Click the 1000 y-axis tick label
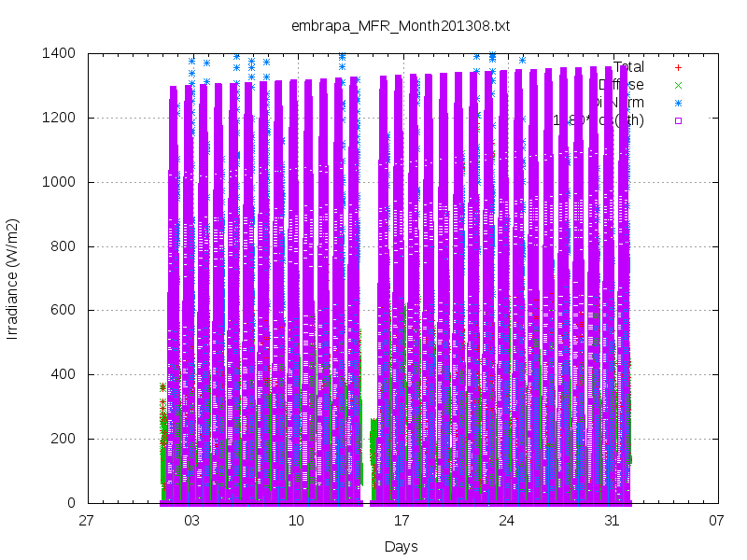Image resolution: width=747 pixels, height=560 pixels. click(x=59, y=182)
